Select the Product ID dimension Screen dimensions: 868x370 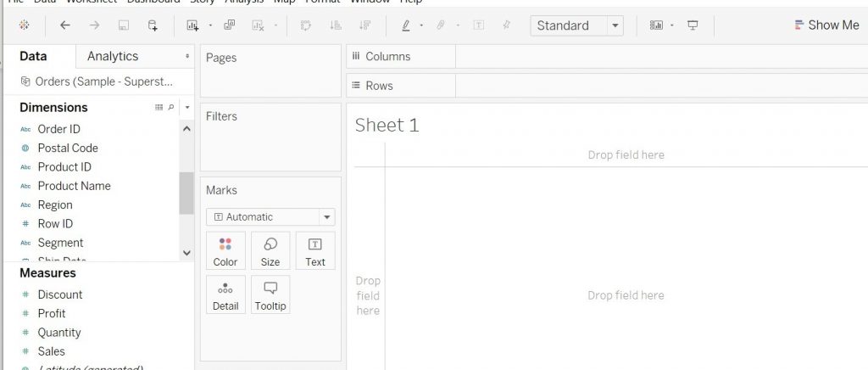click(64, 166)
